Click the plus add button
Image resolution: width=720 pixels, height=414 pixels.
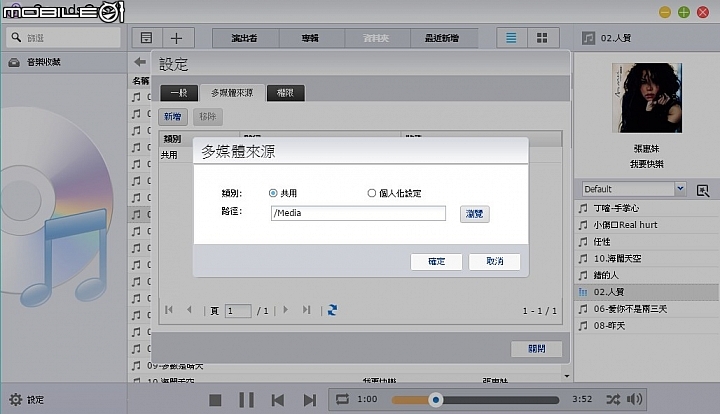click(177, 38)
